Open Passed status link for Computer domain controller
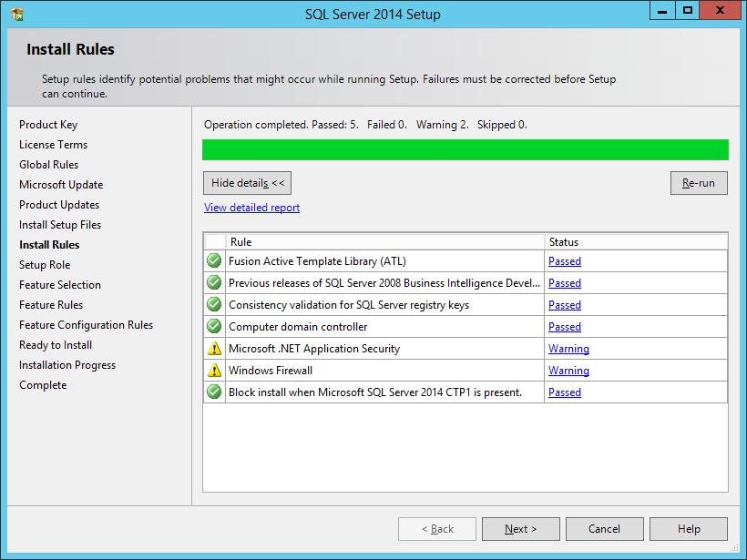 565,327
